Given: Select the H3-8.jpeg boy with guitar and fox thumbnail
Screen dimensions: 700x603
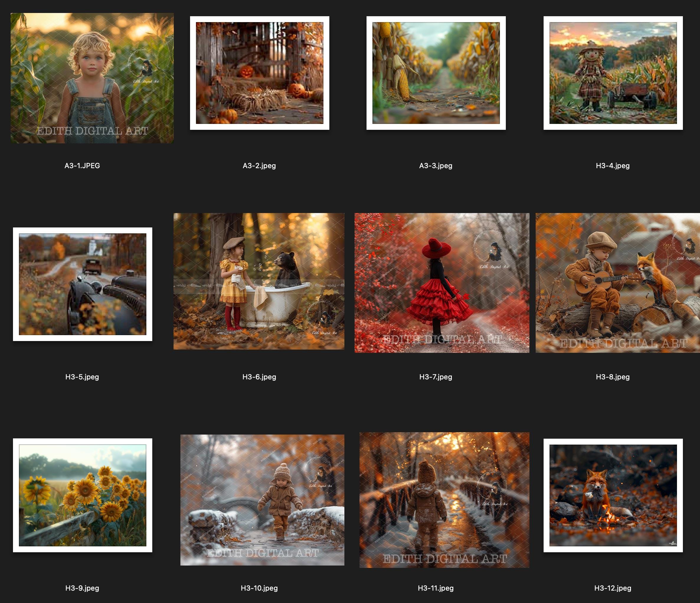Looking at the screenshot, I should coord(618,283).
